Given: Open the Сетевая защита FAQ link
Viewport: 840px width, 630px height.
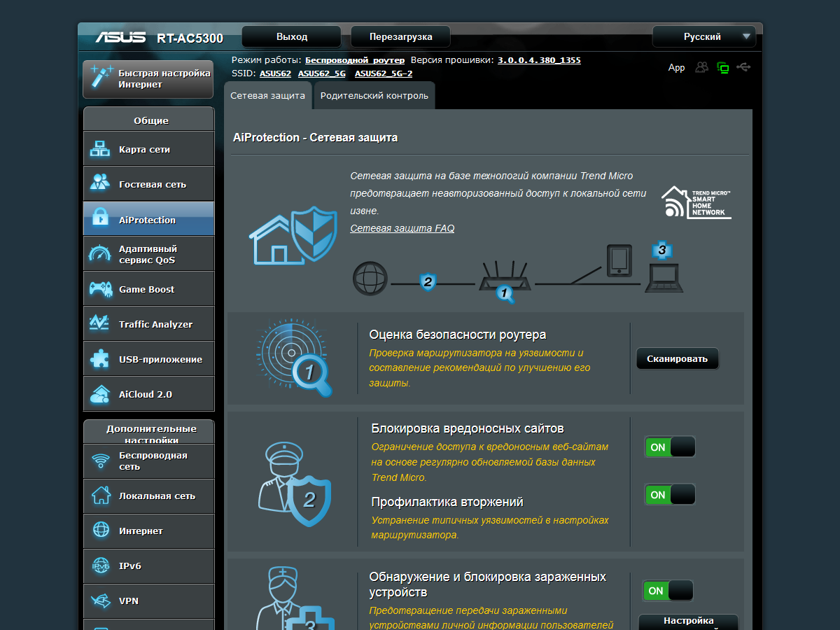Looking at the screenshot, I should pos(402,228).
